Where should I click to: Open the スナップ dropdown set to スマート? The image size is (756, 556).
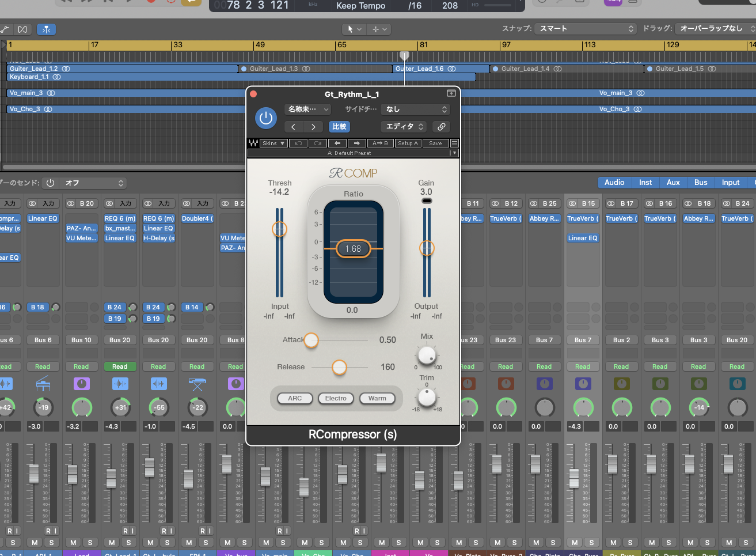[585, 29]
